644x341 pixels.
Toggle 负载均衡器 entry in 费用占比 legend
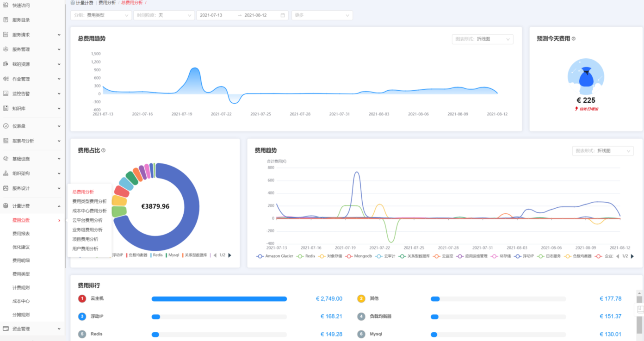[x=137, y=255]
